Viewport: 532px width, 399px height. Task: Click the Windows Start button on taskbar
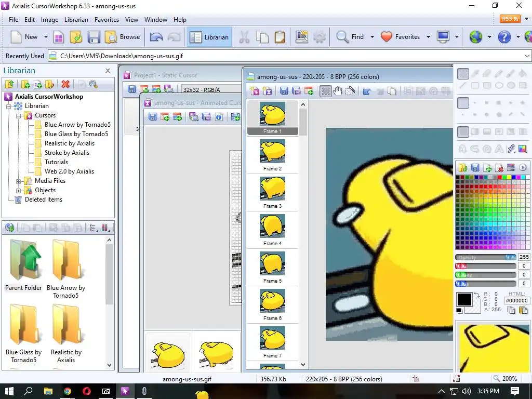(9, 391)
